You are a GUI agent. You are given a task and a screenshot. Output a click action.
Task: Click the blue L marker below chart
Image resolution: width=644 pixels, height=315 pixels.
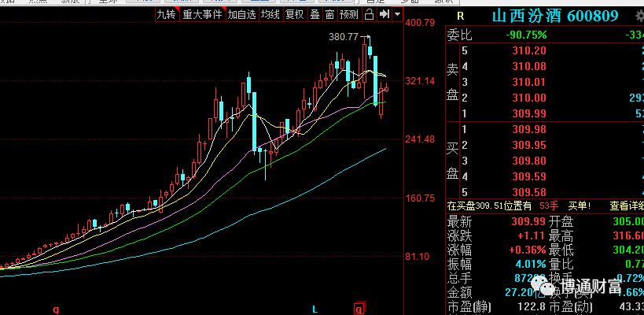315,309
